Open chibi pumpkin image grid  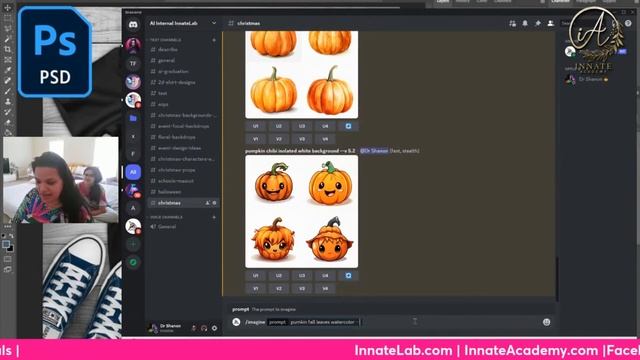click(302, 211)
